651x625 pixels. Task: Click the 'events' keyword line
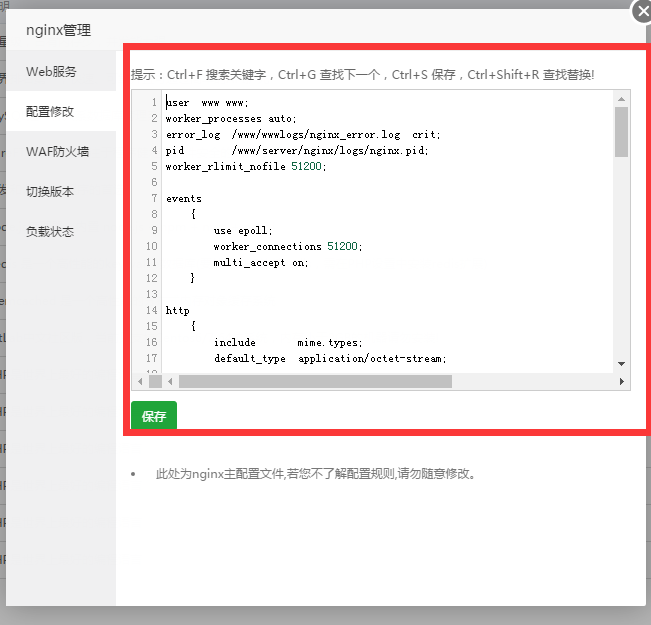pos(184,199)
